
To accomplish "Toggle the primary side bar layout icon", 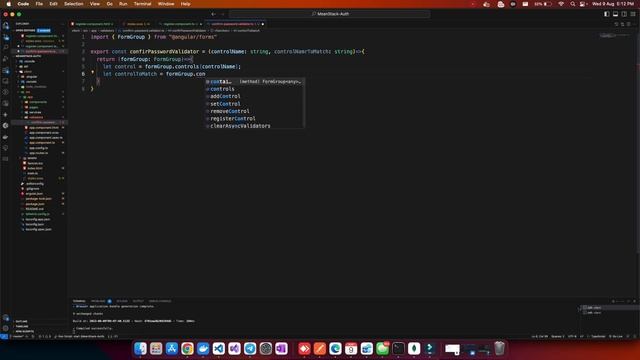I will 607,14.
